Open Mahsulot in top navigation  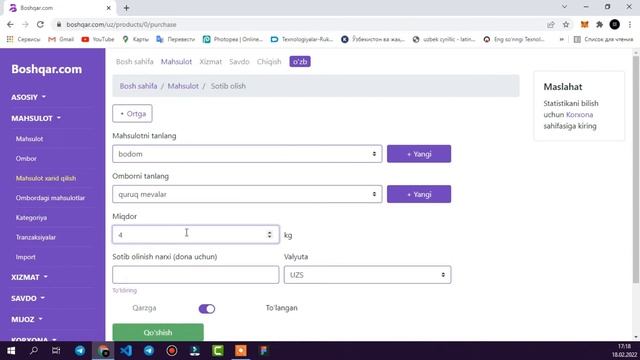176,62
